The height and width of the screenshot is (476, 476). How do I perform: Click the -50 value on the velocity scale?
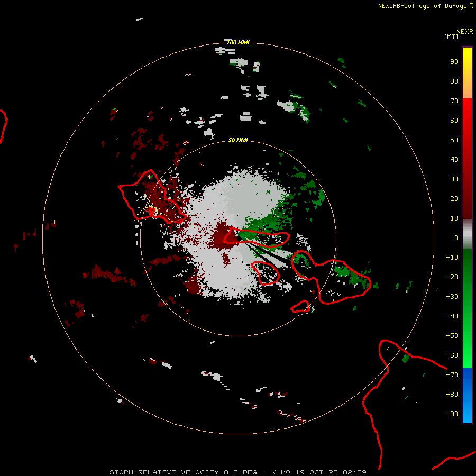(452, 336)
